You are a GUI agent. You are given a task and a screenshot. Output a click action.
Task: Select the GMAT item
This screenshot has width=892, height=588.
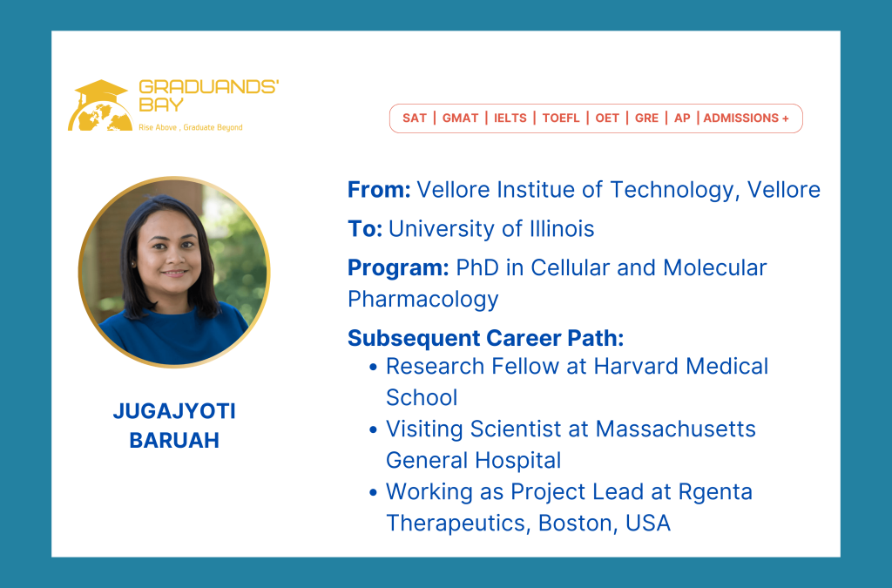pyautogui.click(x=460, y=118)
